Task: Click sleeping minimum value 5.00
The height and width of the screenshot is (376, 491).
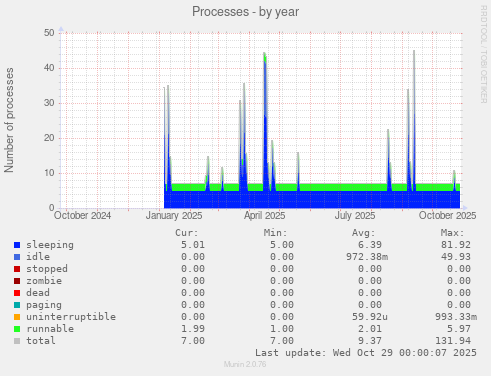Action: point(282,245)
